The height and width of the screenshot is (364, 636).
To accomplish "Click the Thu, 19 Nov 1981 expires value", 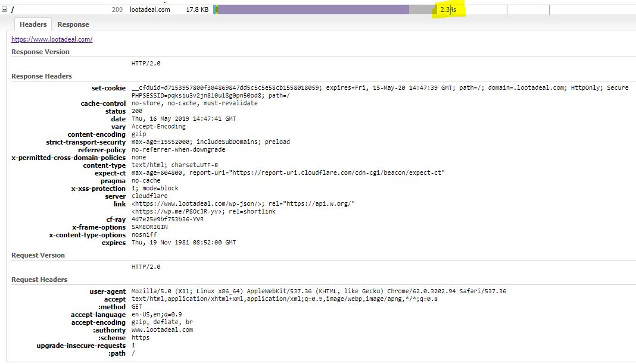I will [x=183, y=242].
